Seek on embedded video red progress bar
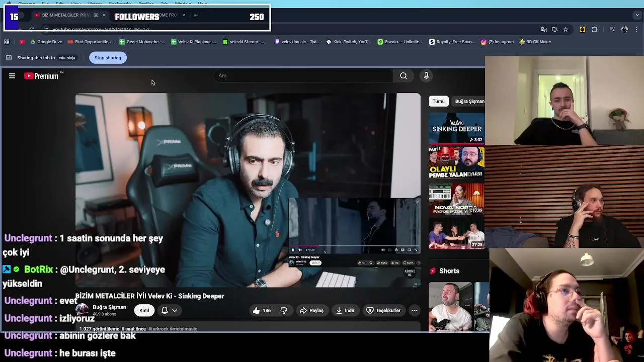This screenshot has width=644, height=362. click(354, 246)
